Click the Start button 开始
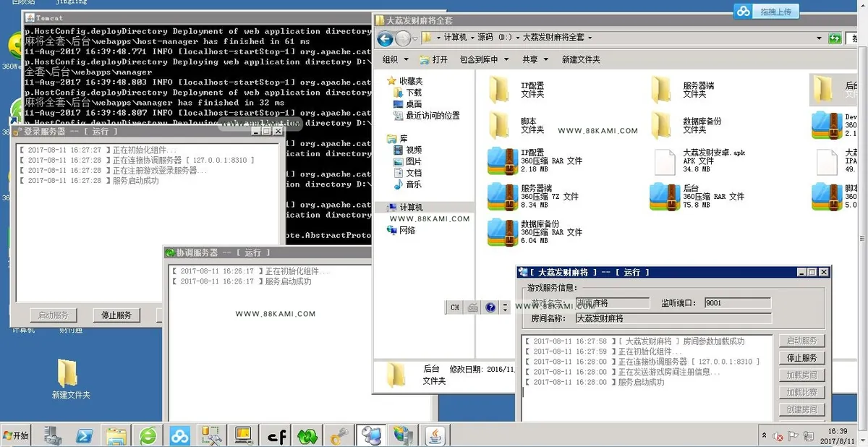Viewport: 868px width, 447px height. click(16, 435)
